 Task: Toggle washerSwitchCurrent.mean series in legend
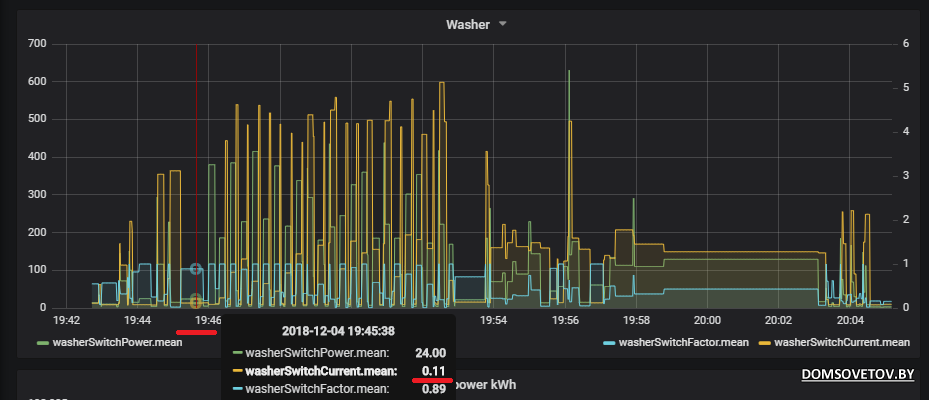[842, 343]
